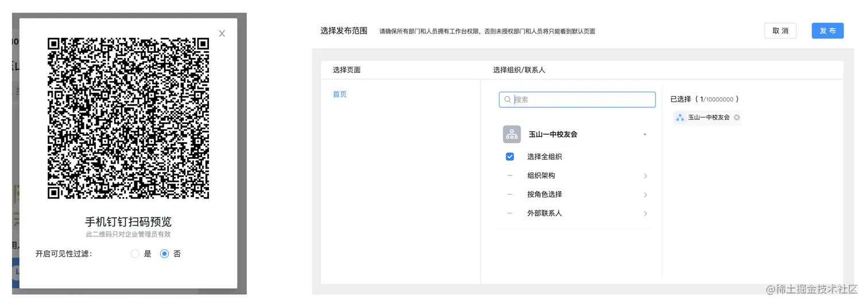Click the 选择组织/联系人 column header

(x=519, y=70)
